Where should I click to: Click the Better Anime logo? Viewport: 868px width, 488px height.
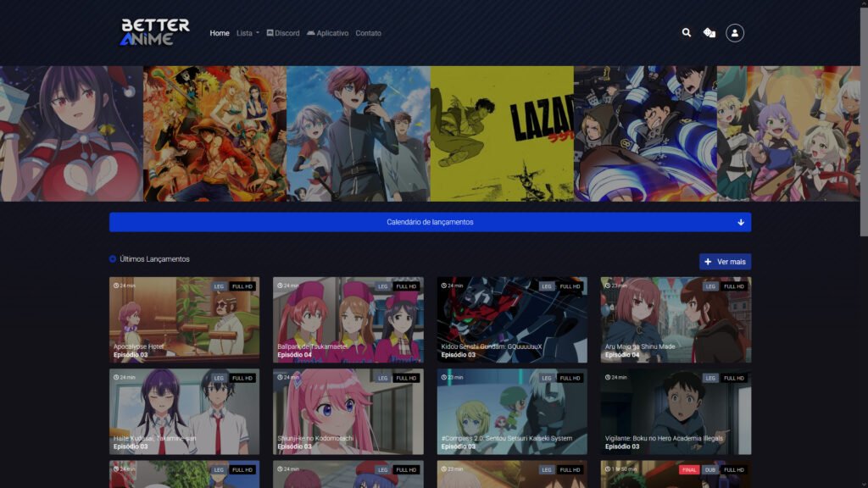(155, 32)
